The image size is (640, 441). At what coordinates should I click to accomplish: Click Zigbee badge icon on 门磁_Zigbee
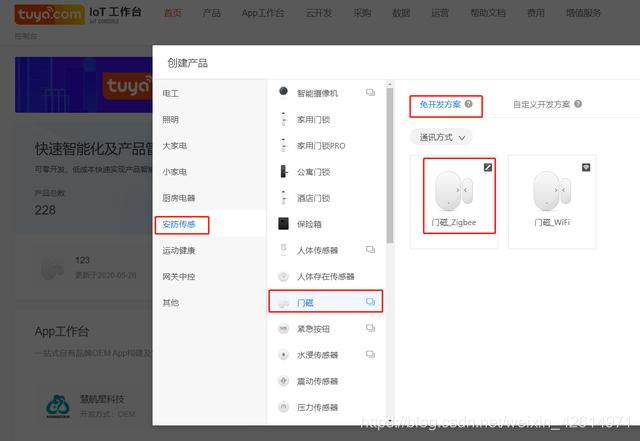[x=488, y=167]
